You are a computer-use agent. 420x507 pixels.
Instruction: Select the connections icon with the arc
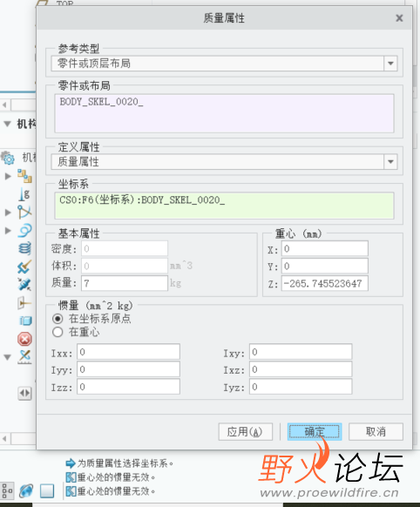click(24, 213)
